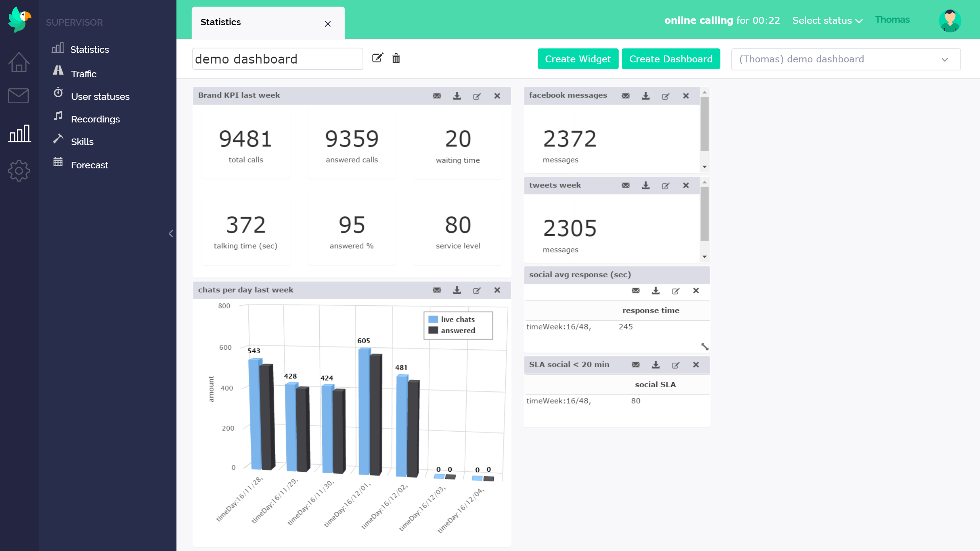The height and width of the screenshot is (551, 980).
Task: Open the (Thomas) demo dashboard dropdown
Action: 846,59
